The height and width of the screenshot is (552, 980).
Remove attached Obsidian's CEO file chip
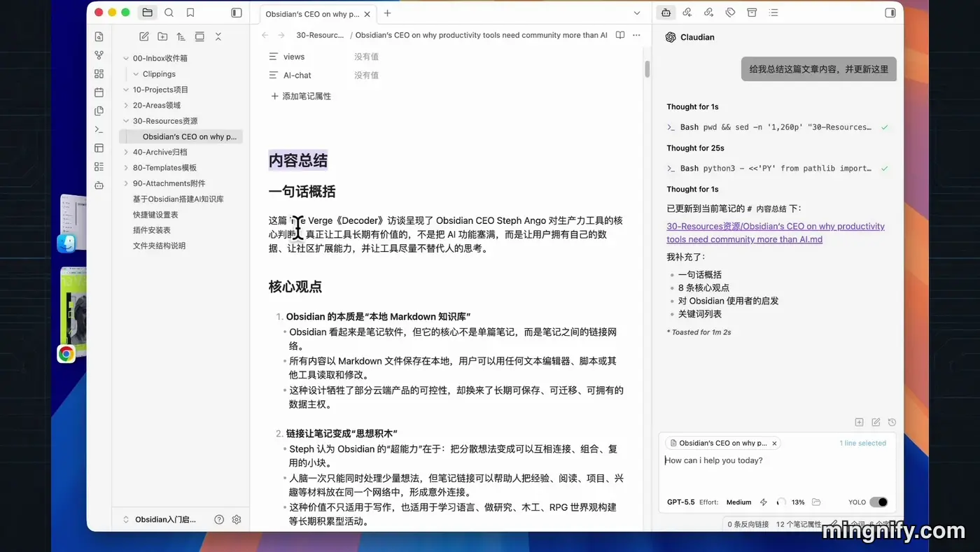coord(774,444)
